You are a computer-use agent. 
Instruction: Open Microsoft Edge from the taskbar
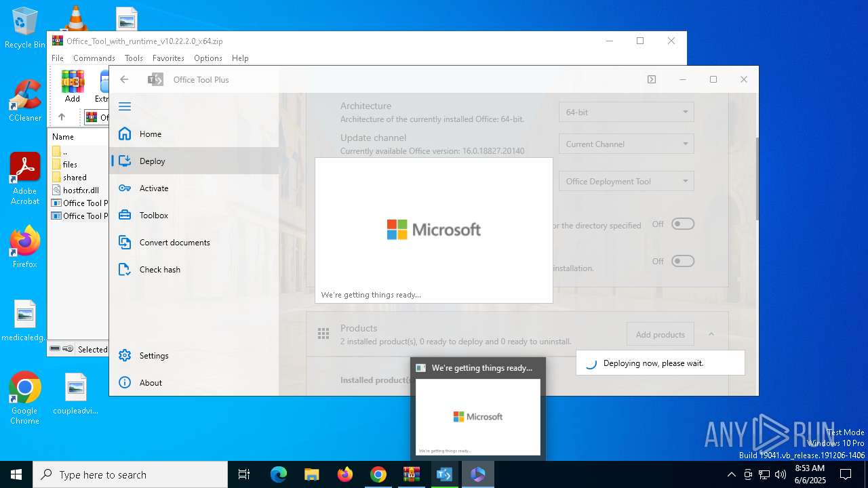tap(279, 474)
